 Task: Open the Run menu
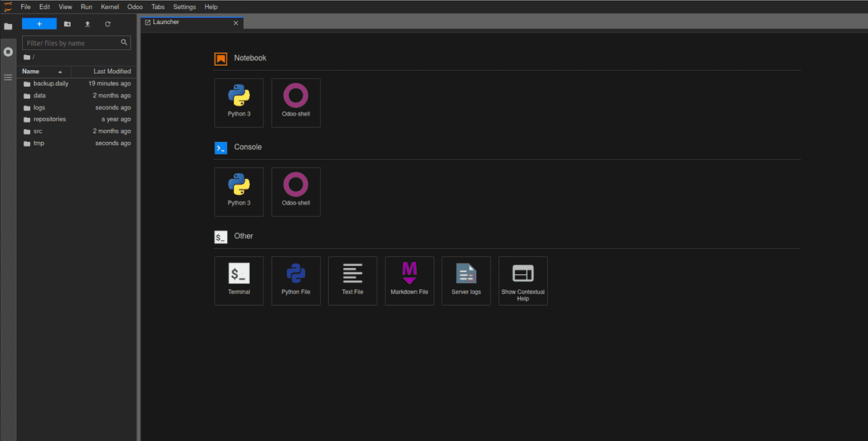coord(86,7)
